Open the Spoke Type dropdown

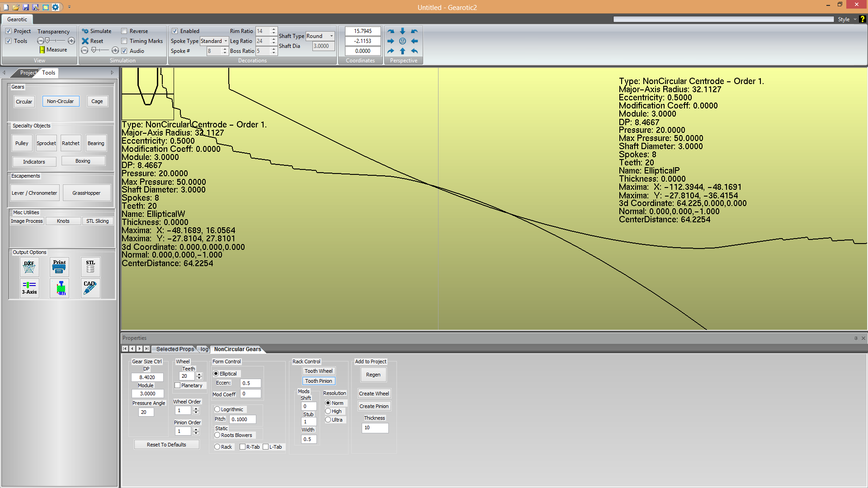click(x=214, y=41)
